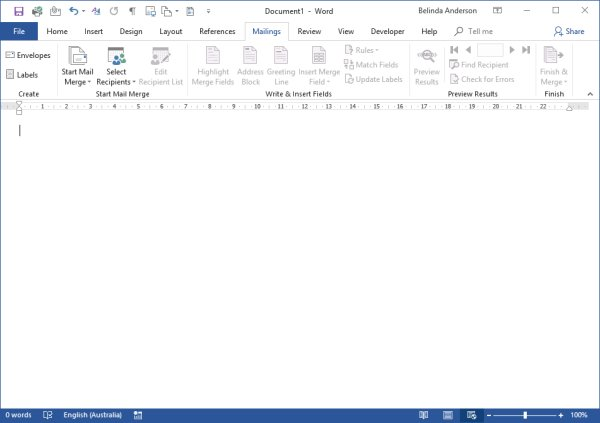Click the Labels button
Viewport: 600px width, 423px height.
point(22,75)
